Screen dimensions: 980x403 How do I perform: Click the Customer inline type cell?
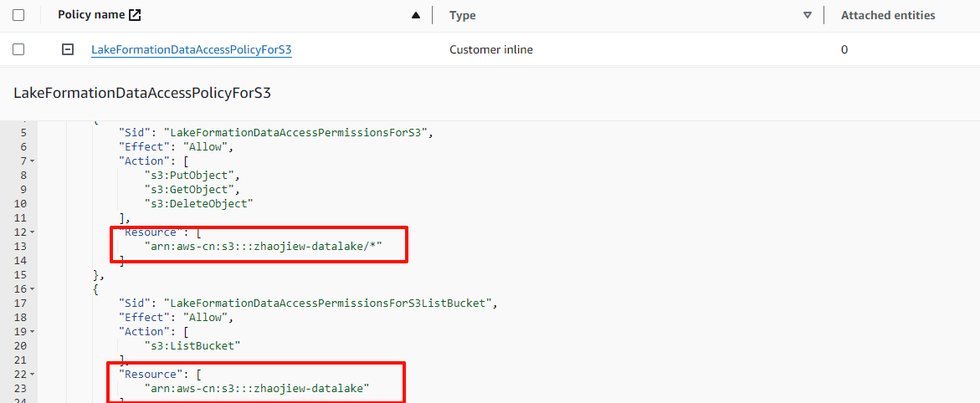[x=491, y=49]
